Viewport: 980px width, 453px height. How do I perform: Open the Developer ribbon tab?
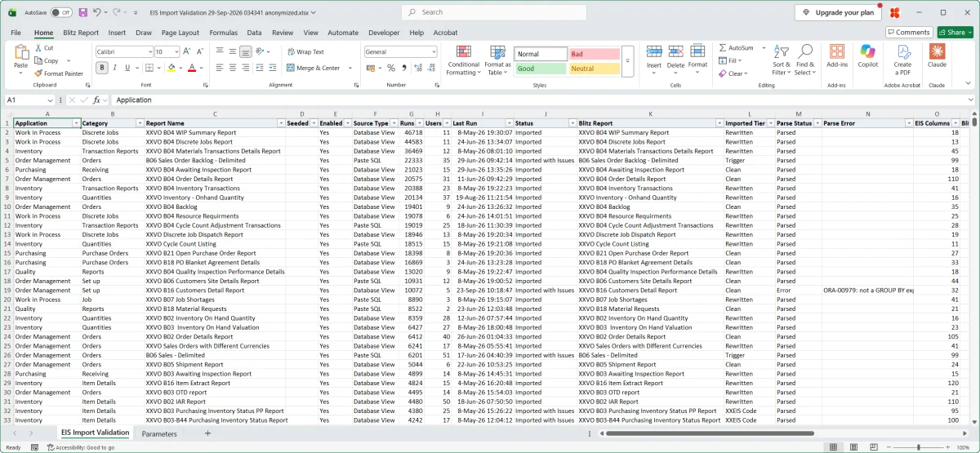pyautogui.click(x=384, y=33)
